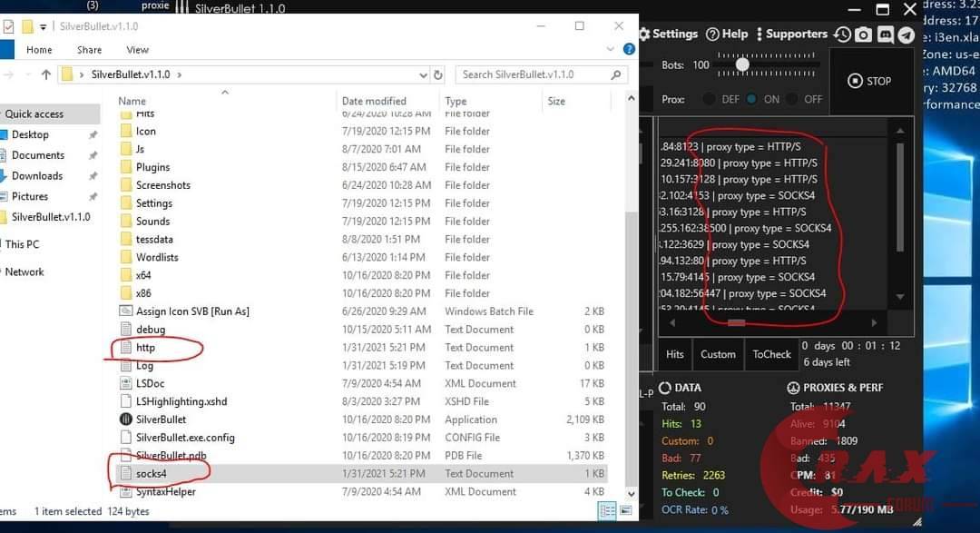Sort by the Name column header

[132, 101]
